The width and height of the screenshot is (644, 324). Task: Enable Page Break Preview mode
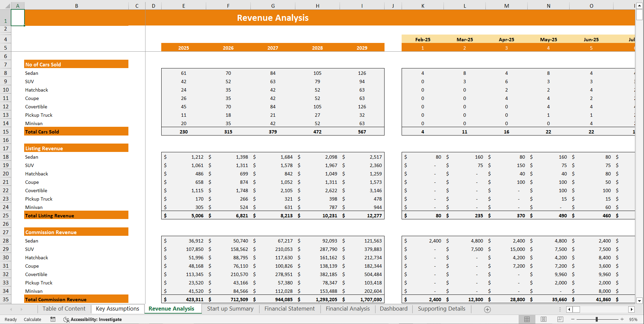(x=560, y=319)
